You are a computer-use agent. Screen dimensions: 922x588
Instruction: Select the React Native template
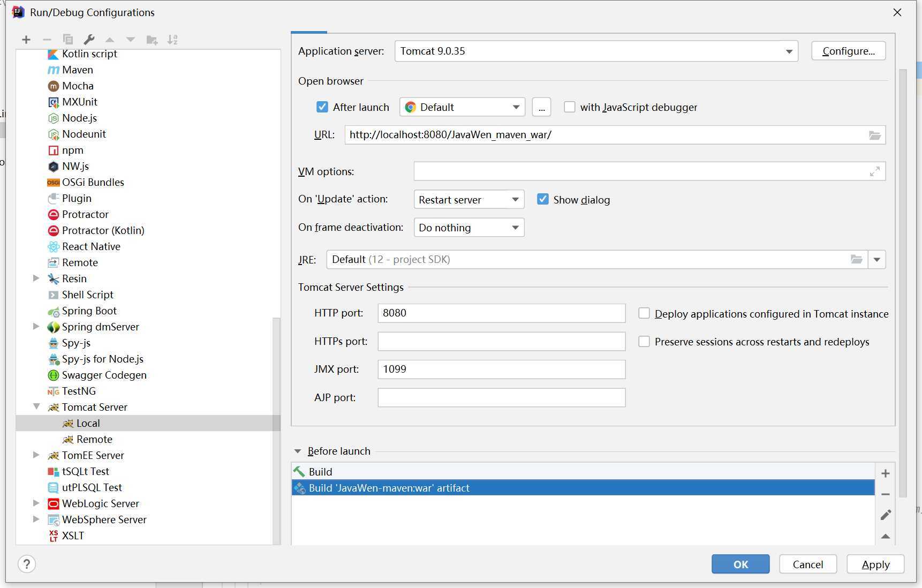click(91, 246)
